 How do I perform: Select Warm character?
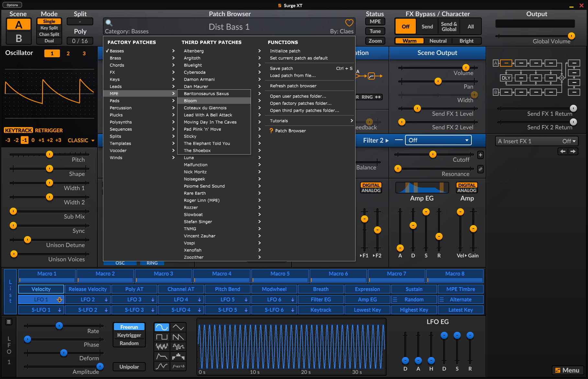pyautogui.click(x=409, y=41)
